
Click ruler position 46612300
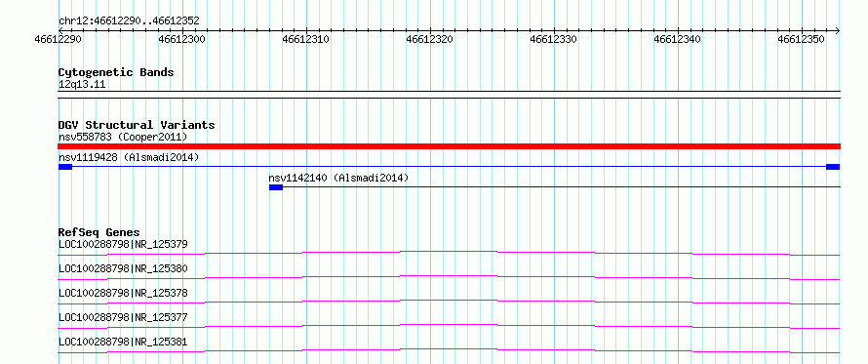pyautogui.click(x=181, y=39)
